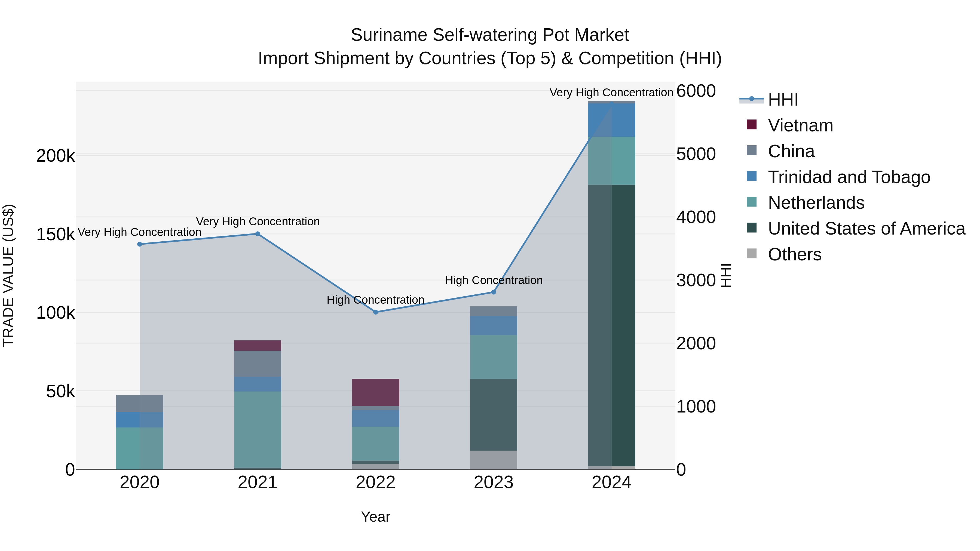Toggle the China legend entry
Viewport: 980px width, 551px height.
(x=781, y=151)
